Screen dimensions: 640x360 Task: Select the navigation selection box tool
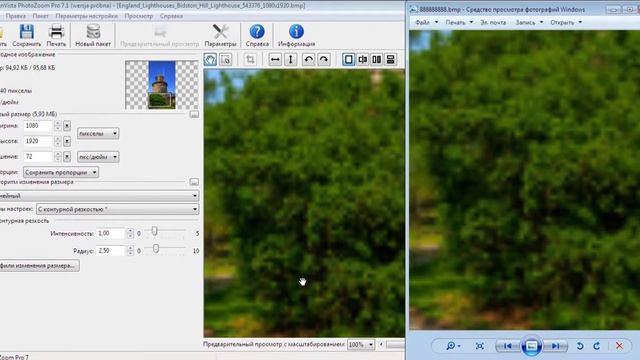225,60
